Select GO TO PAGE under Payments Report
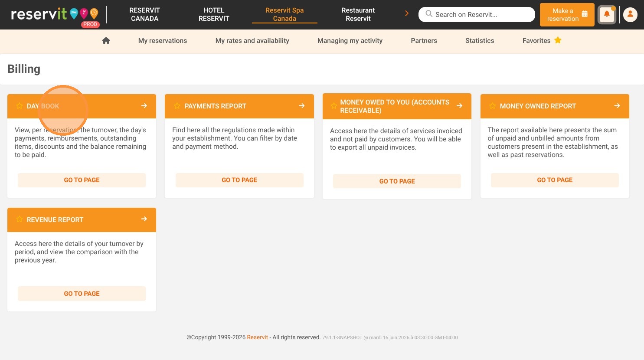The width and height of the screenshot is (644, 360). [239, 180]
